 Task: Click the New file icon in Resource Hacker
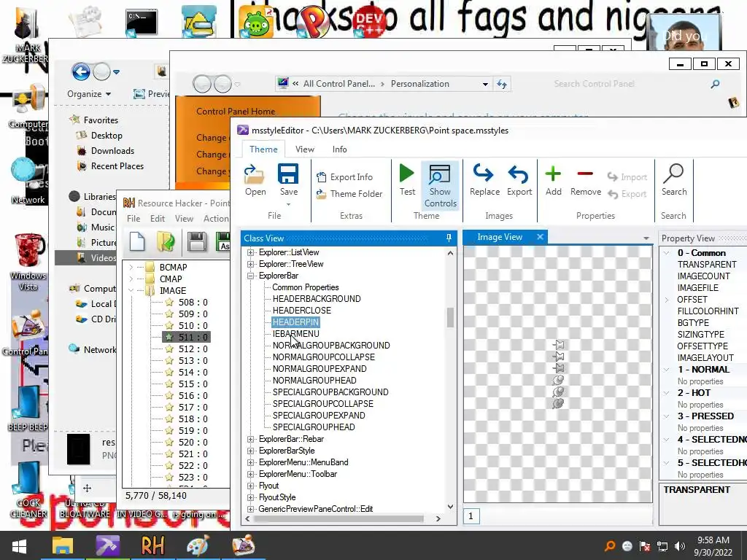pos(137,241)
